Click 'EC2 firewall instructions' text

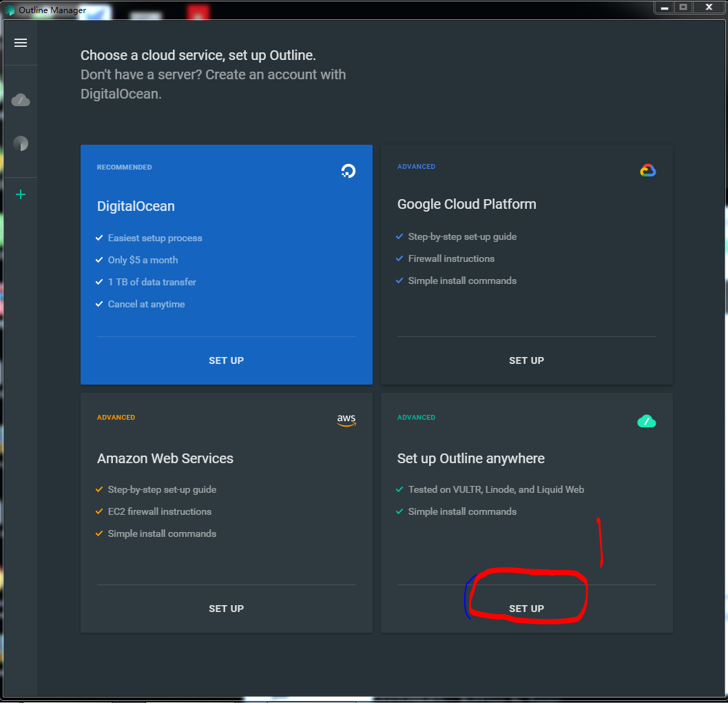tap(160, 511)
